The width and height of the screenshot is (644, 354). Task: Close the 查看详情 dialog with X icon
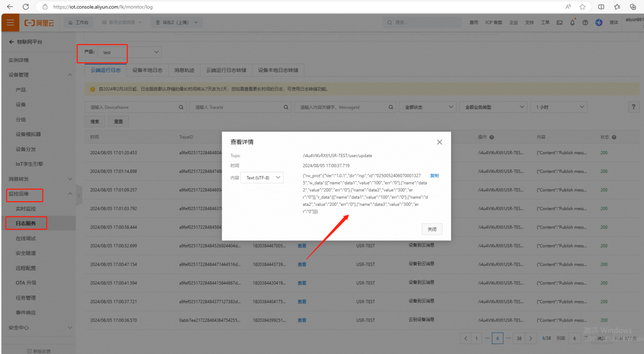[x=439, y=142]
